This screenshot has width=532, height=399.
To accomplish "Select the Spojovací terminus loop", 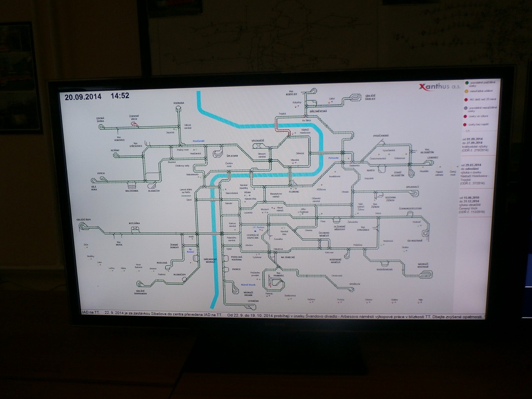I will coord(414,193).
